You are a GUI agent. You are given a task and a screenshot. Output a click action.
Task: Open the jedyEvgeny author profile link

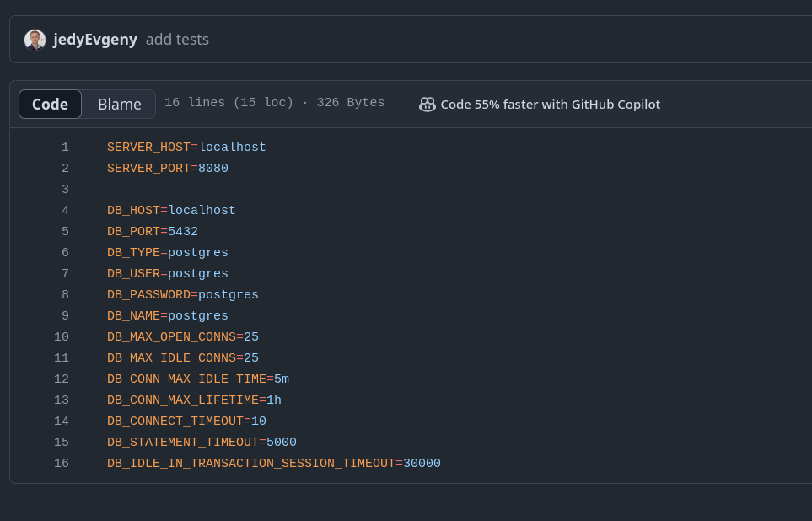95,40
